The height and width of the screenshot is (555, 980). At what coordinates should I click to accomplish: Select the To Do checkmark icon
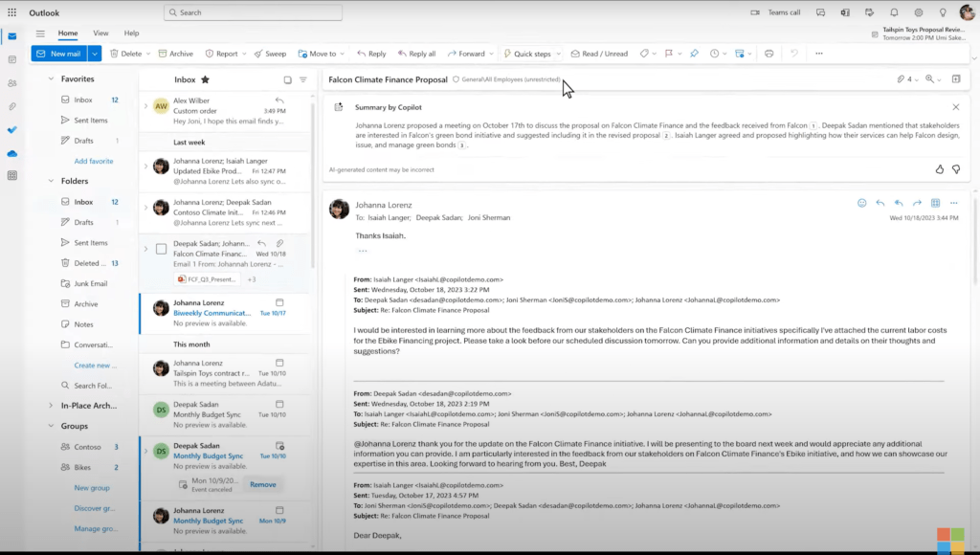[x=11, y=131]
